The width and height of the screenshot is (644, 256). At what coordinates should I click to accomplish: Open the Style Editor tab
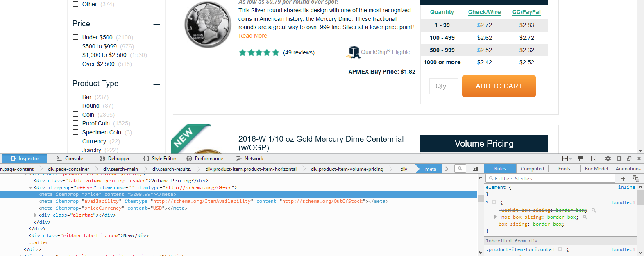[x=160, y=159]
